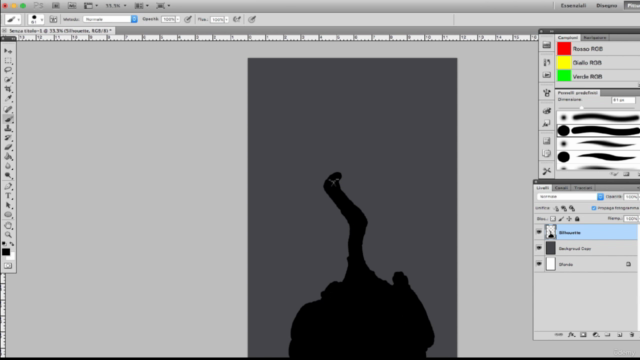Hide the Silhouette layer
The width and height of the screenshot is (640, 360).
tap(539, 232)
